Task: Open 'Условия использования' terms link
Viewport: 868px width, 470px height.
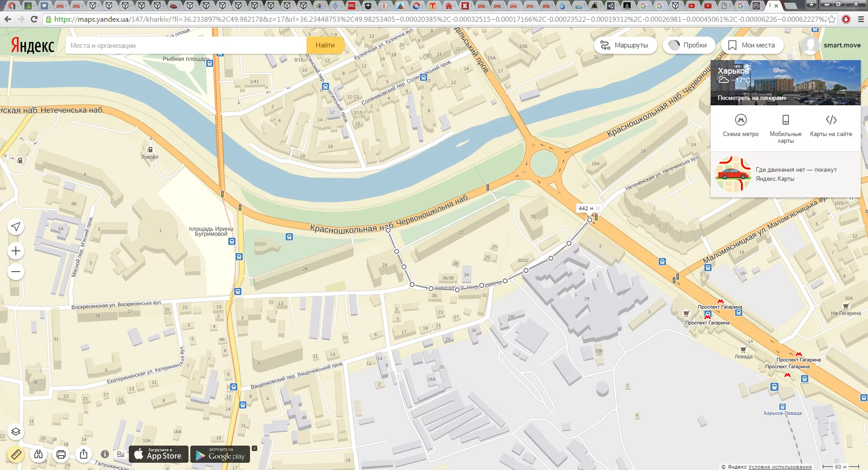Action: click(780, 467)
